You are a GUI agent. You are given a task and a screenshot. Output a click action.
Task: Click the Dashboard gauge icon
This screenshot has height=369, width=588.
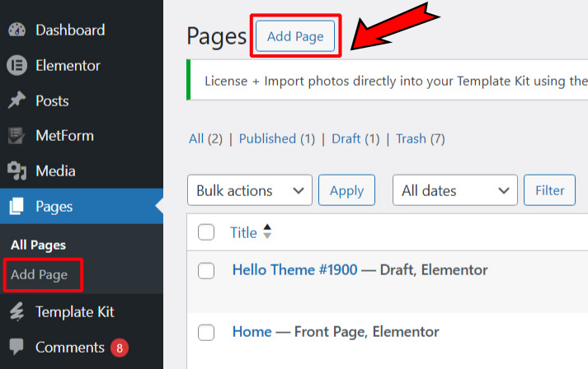(16, 30)
